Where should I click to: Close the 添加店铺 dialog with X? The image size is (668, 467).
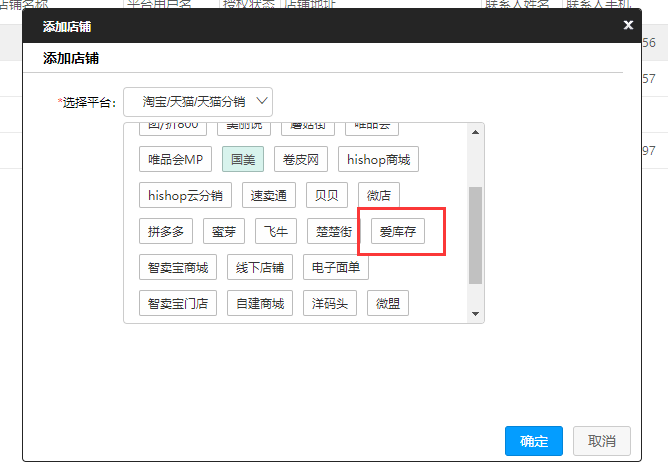coord(628,25)
